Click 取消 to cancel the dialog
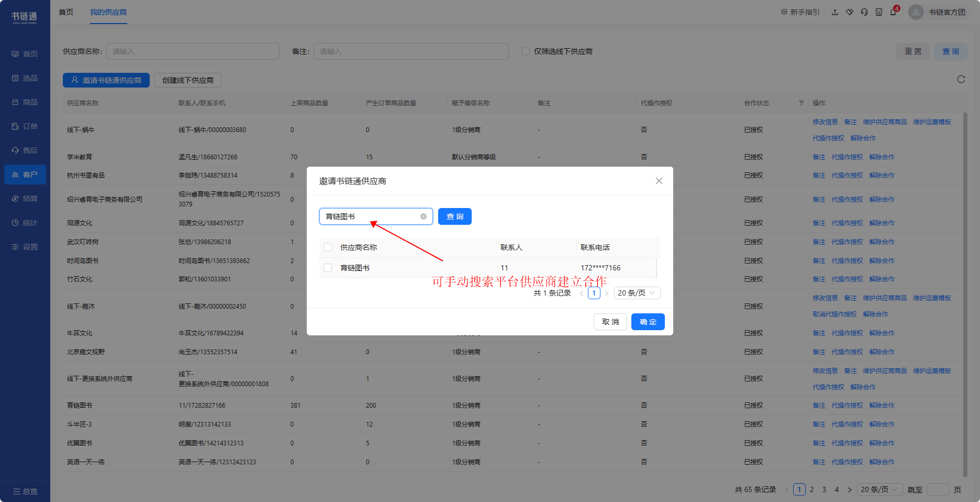This screenshot has width=980, height=502. click(x=610, y=322)
